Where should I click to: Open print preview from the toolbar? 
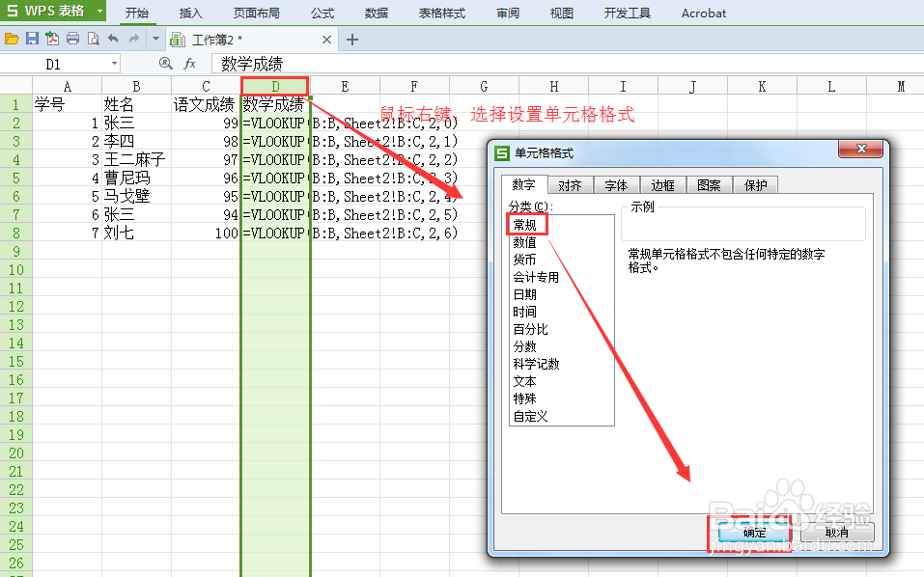coord(94,38)
